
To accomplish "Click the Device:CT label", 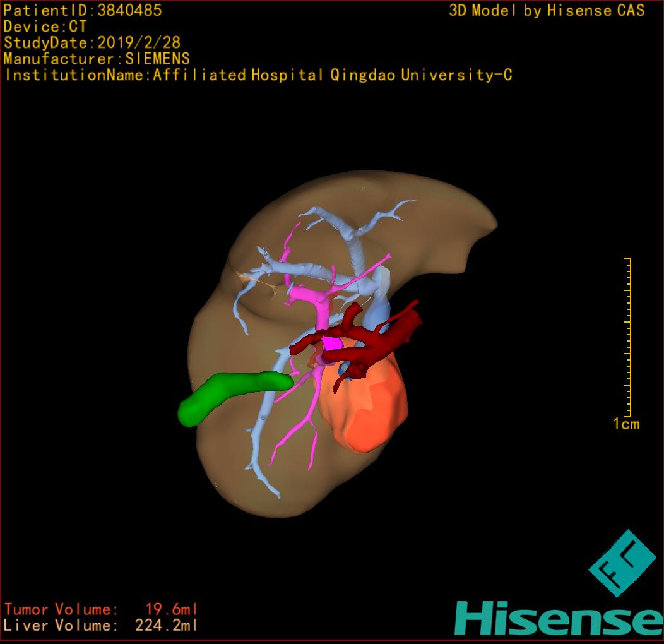I will [x=45, y=27].
